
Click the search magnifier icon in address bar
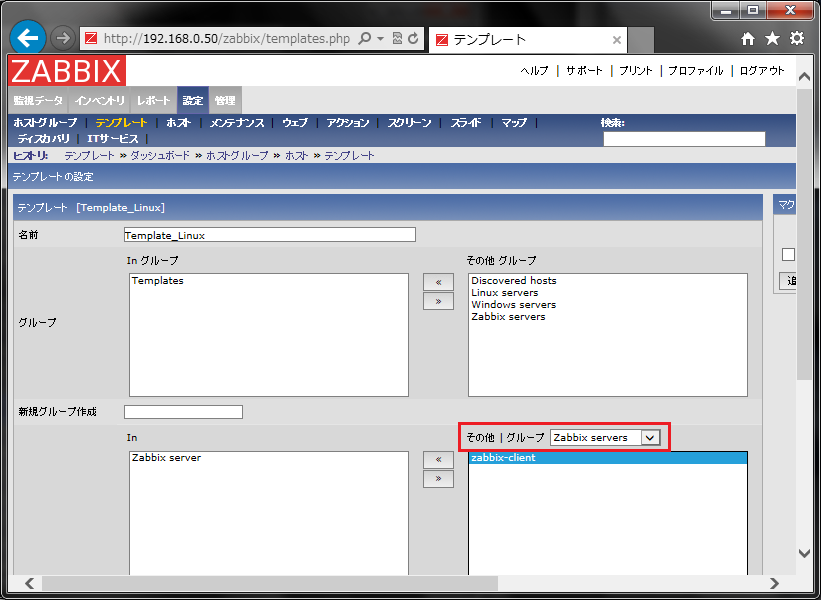click(364, 38)
